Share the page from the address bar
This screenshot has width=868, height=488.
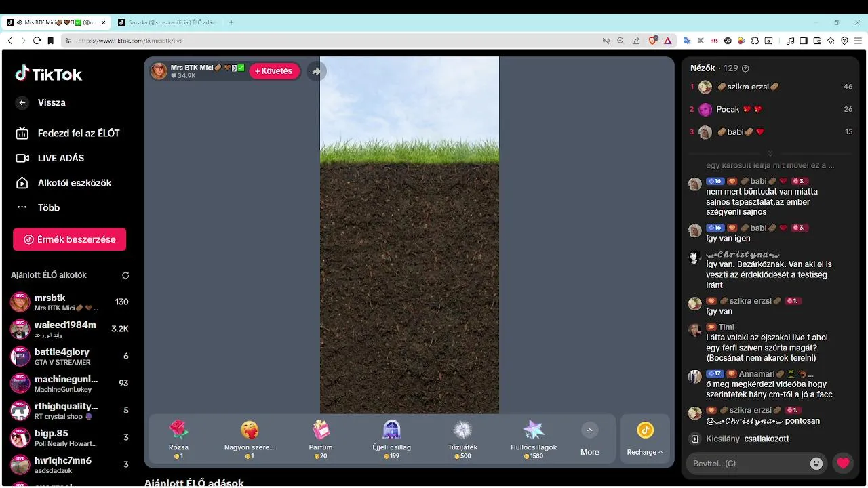[636, 41]
